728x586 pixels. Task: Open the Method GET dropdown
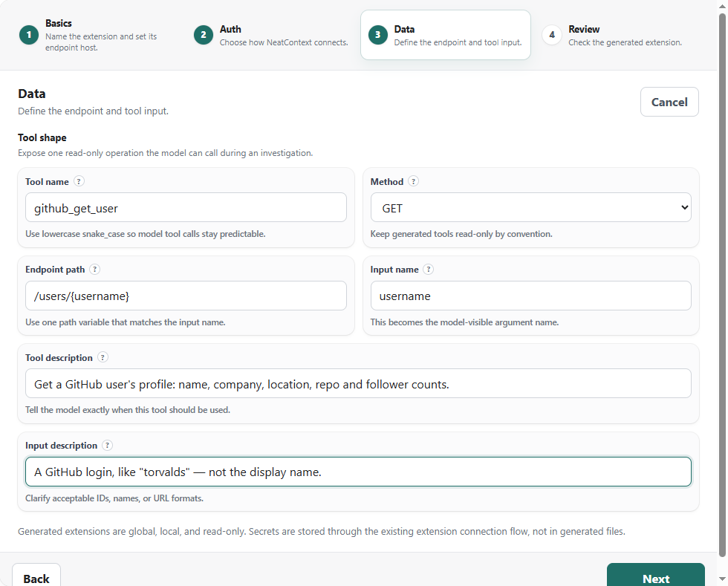[530, 207]
